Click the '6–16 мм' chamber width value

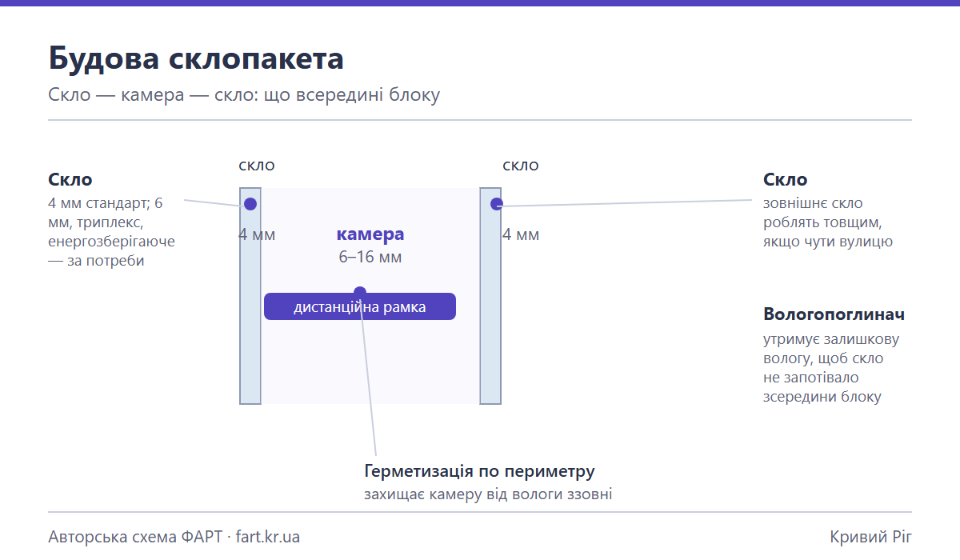[370, 257]
